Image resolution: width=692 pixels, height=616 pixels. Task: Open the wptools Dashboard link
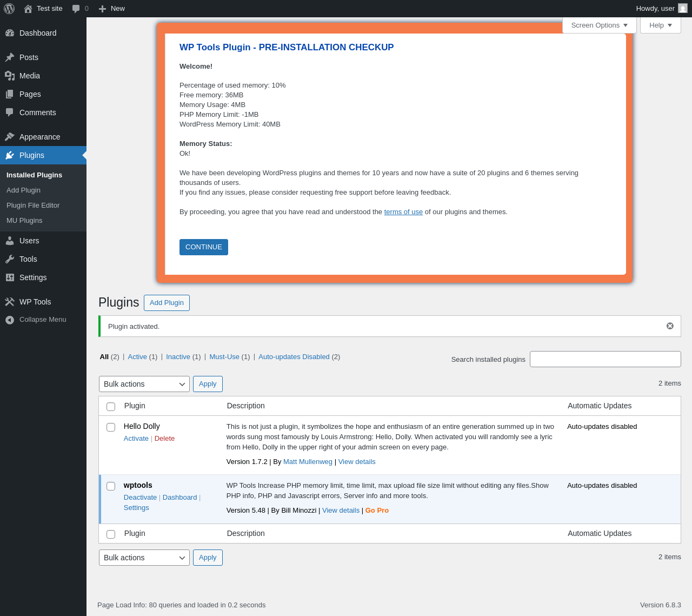[179, 498]
